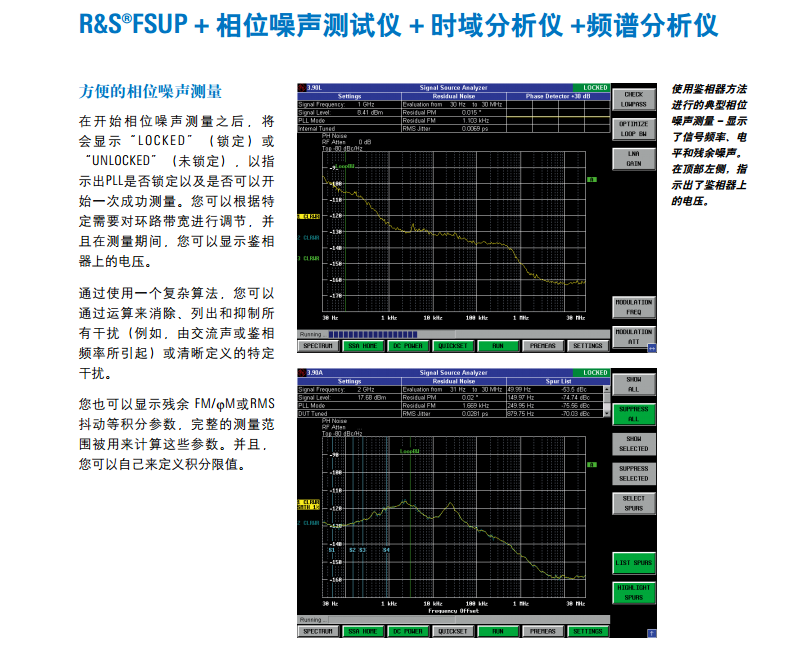Toggle LIST SPURS softkey
Image resolution: width=788 pixels, height=646 pixels.
(x=634, y=563)
